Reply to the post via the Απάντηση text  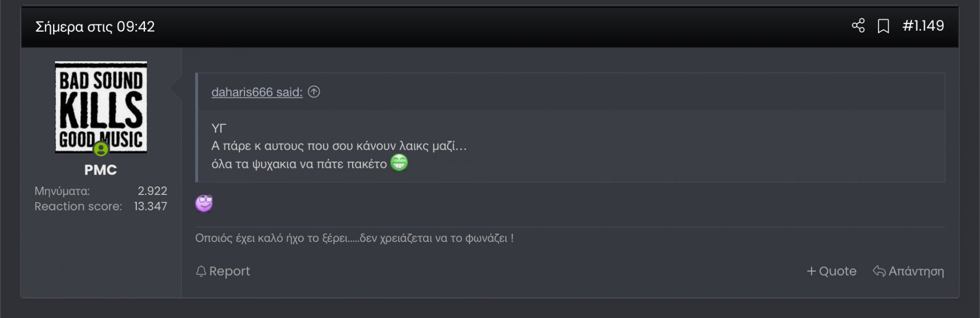916,271
